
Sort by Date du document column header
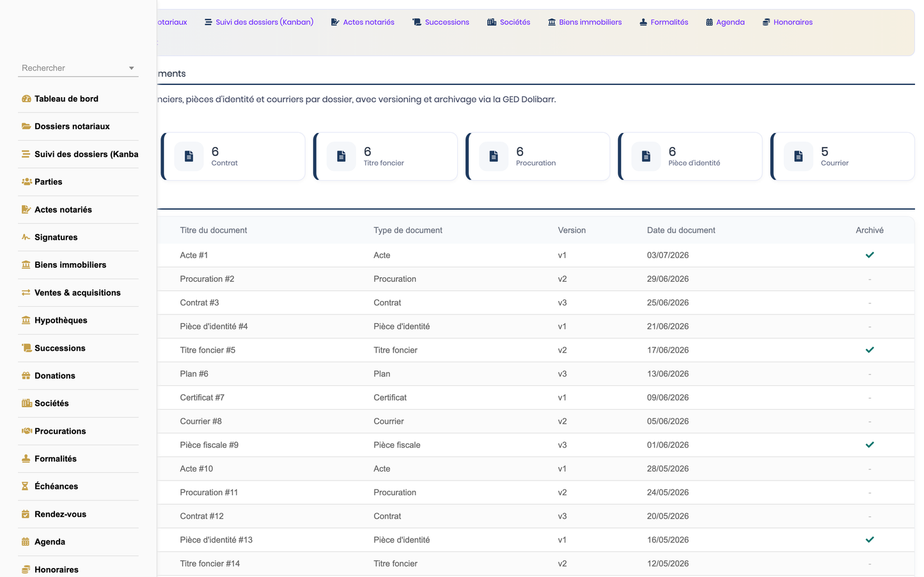coord(681,231)
